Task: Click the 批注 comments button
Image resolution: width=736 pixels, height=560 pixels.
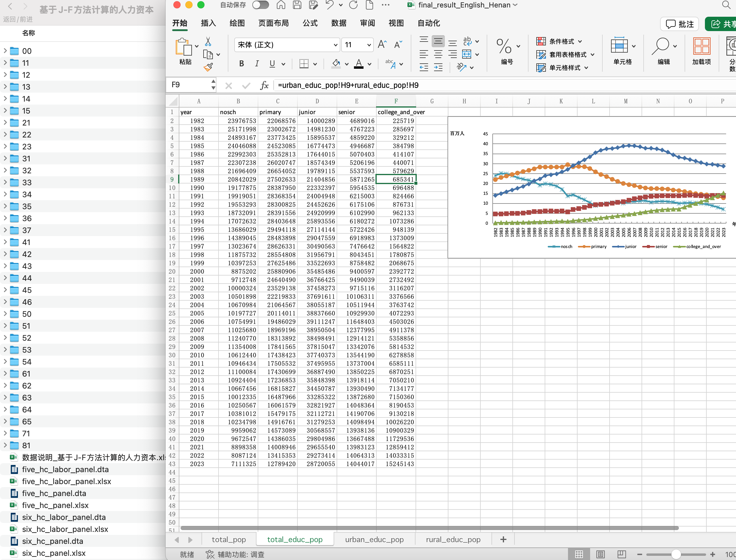Action: click(x=679, y=24)
